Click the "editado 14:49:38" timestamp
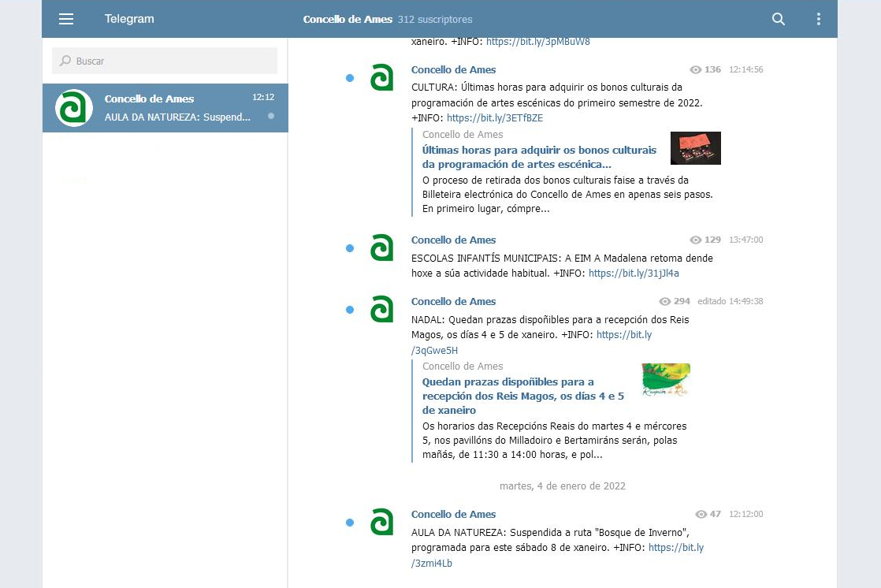Viewport: 881px width, 588px height. click(730, 301)
